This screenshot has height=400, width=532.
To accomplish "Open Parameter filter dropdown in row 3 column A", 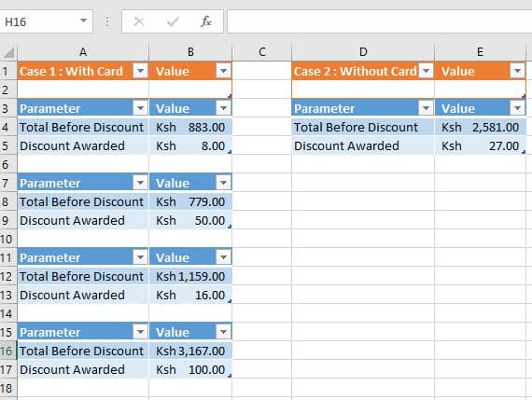I will click(140, 108).
